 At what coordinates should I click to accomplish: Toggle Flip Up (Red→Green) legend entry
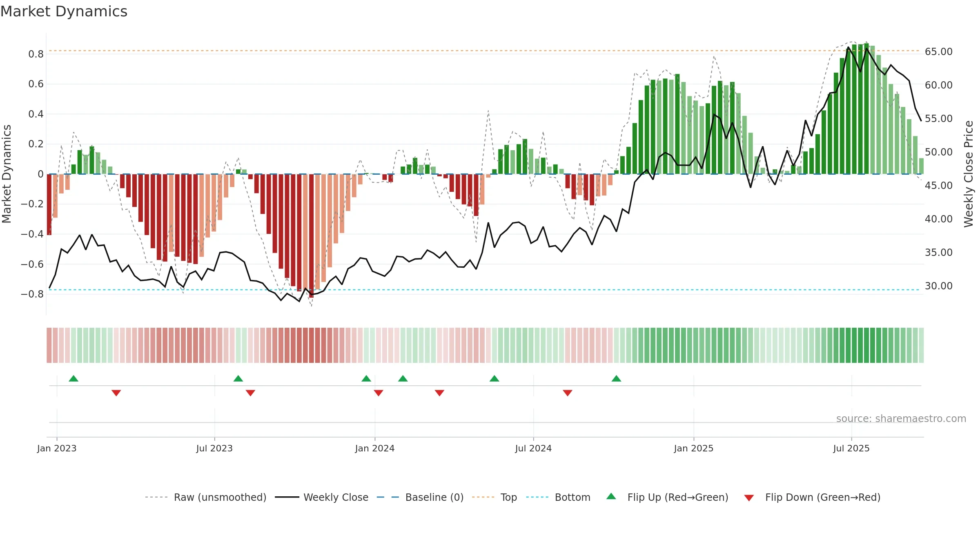[667, 497]
